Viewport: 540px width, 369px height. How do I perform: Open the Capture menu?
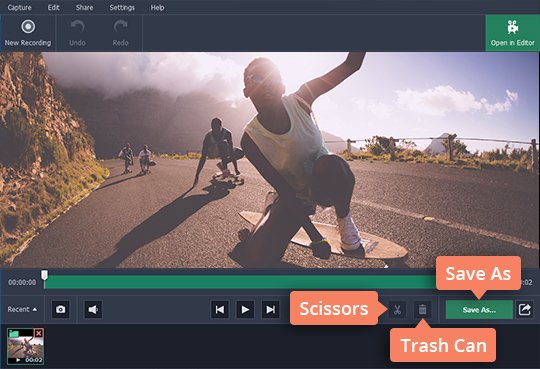(19, 7)
